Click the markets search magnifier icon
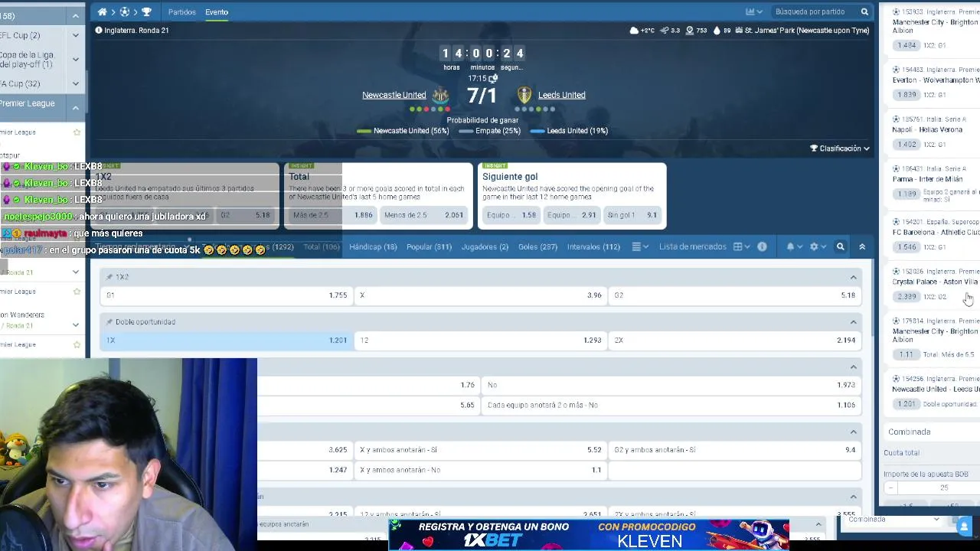The width and height of the screenshot is (980, 551). point(840,247)
